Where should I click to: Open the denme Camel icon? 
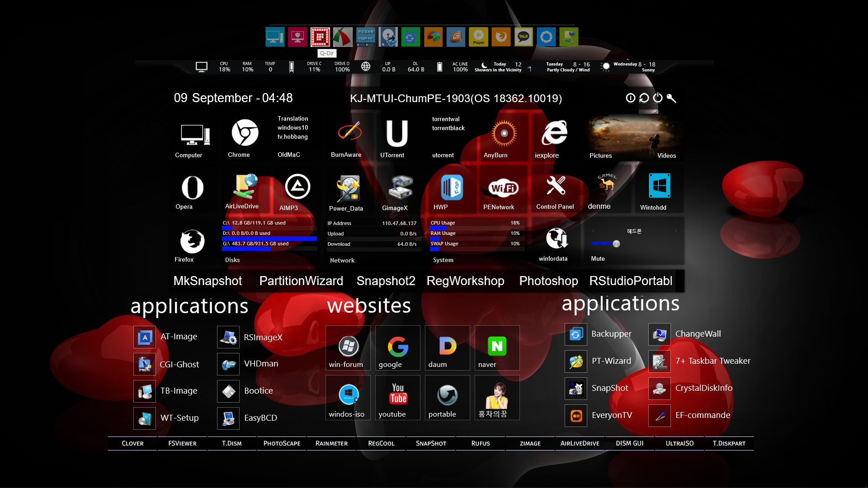pyautogui.click(x=607, y=184)
